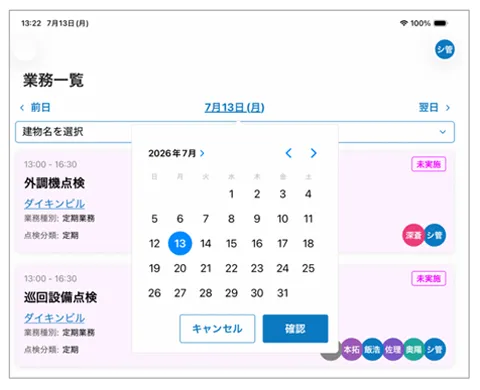Select day 31 in the calendar

coord(283,293)
